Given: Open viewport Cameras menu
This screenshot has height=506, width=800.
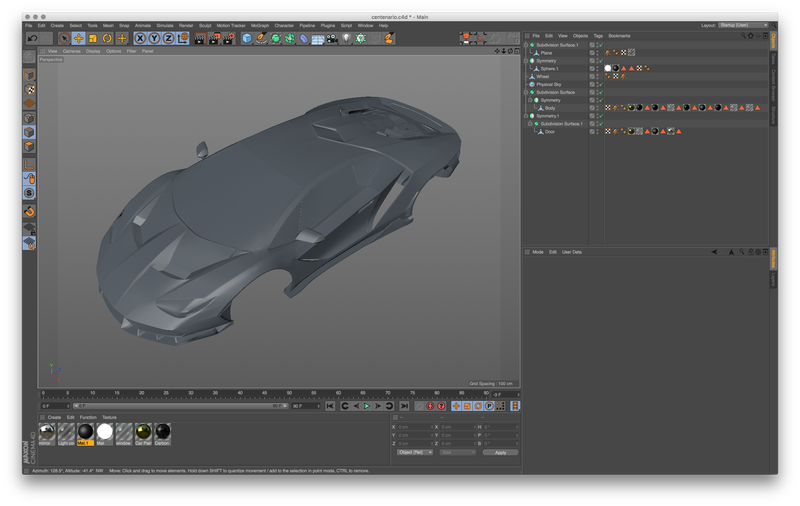Looking at the screenshot, I should 71,51.
